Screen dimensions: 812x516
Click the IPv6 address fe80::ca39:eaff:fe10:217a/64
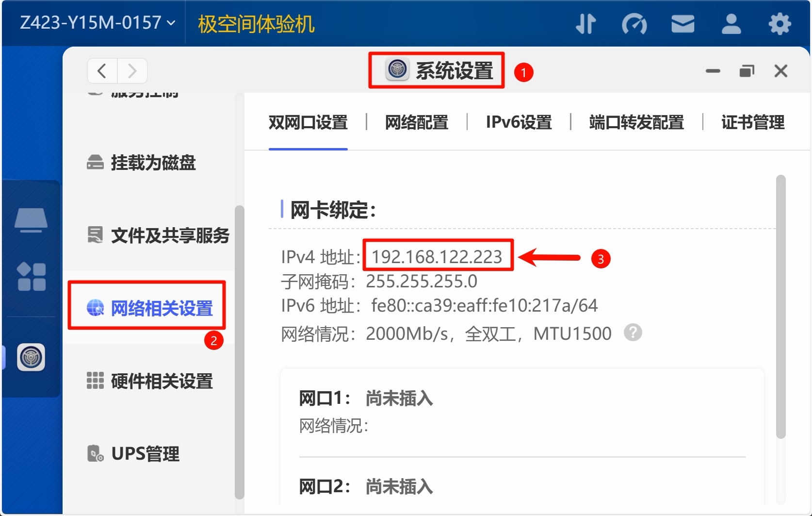point(484,305)
